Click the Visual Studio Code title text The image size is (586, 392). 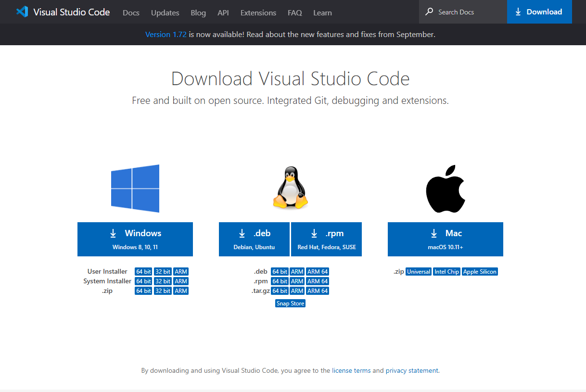click(x=72, y=12)
